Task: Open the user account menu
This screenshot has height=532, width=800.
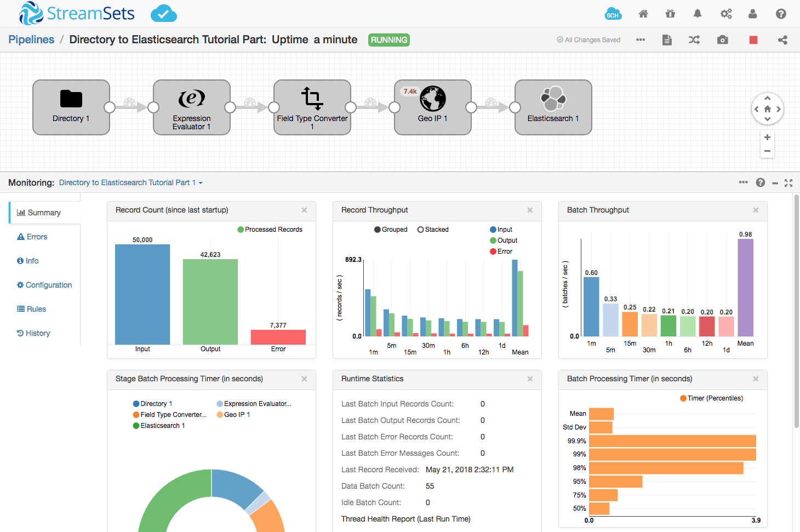Action: [x=752, y=14]
